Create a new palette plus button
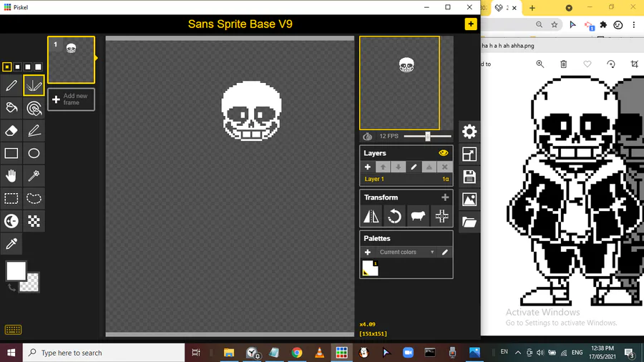This screenshot has width=644, height=362. click(368, 252)
